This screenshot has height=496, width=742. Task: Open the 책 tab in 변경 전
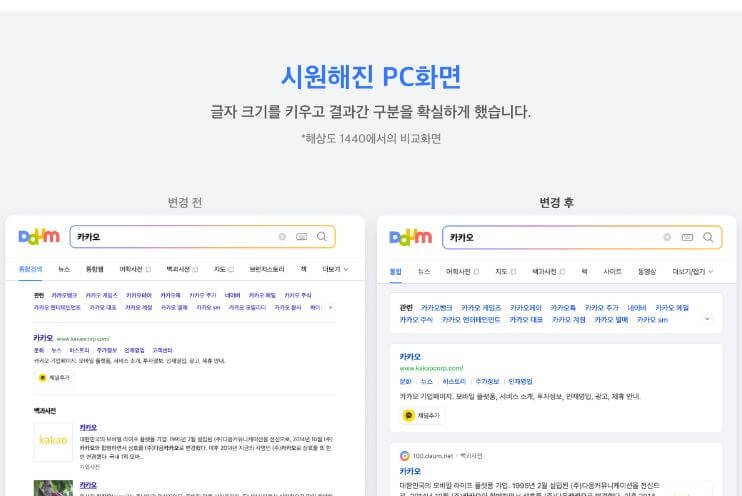pos(303,269)
